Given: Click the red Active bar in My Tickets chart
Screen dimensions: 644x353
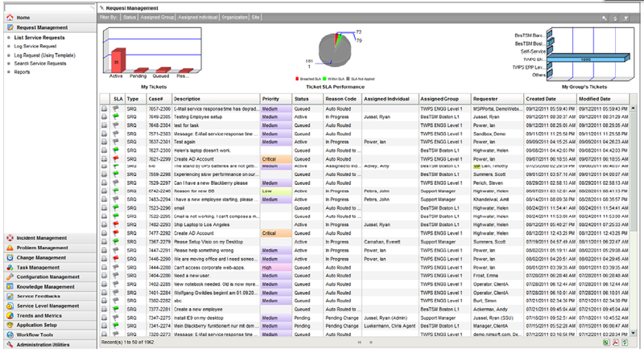Looking at the screenshot, I should click(x=118, y=61).
